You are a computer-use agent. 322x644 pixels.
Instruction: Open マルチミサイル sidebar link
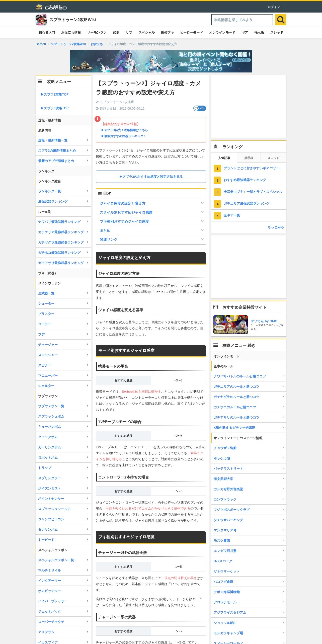[x=50, y=571]
